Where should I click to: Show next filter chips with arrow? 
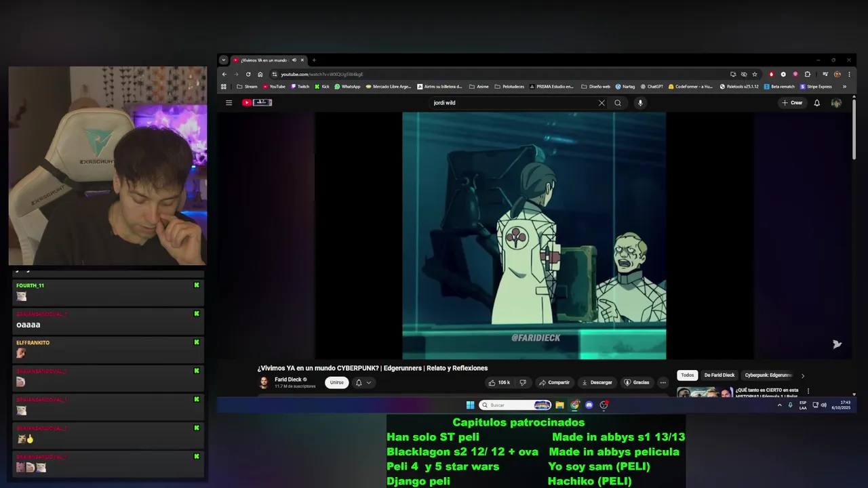(x=803, y=375)
